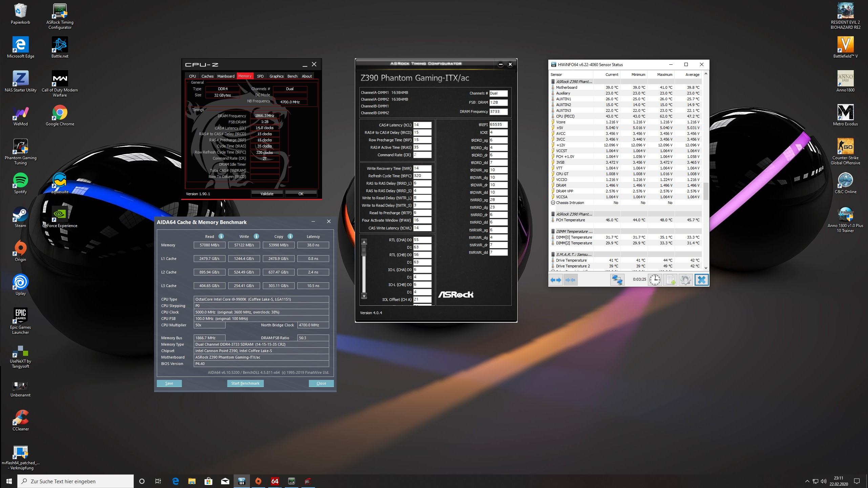The width and height of the screenshot is (868, 488).
Task: Click Current column header in HWiNFO
Action: 607,75
